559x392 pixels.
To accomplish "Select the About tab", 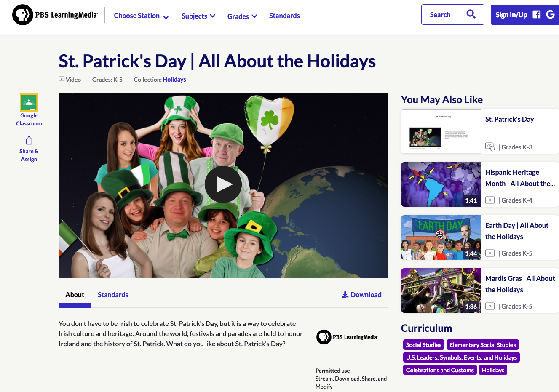I will (75, 295).
